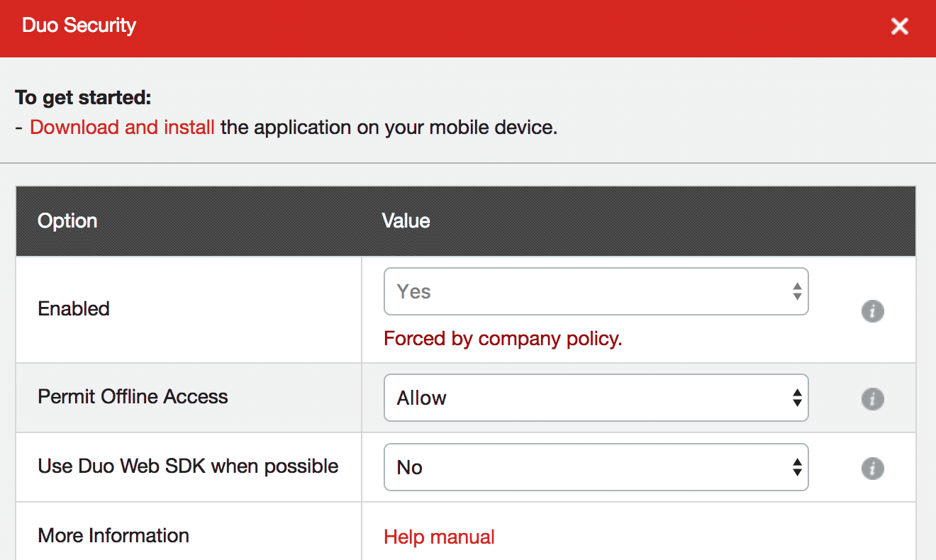Click the Use Duo Web SDK when possible label
The width and height of the screenshot is (936, 560).
pyautogui.click(x=188, y=466)
